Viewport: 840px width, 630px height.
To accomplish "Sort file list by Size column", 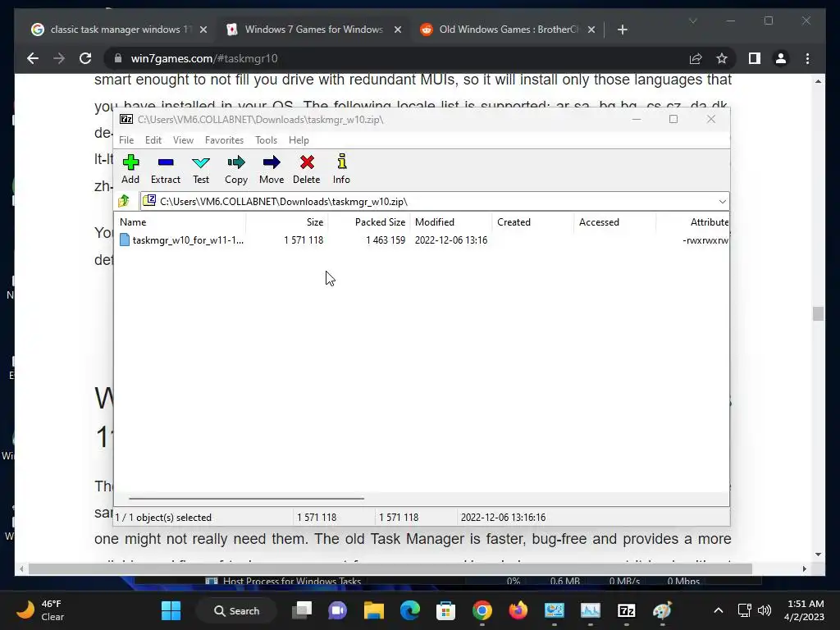I will (286, 221).
